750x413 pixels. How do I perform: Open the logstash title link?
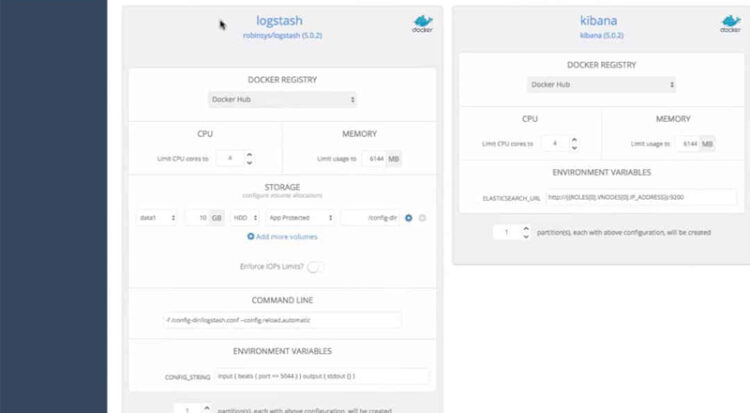[x=279, y=21]
